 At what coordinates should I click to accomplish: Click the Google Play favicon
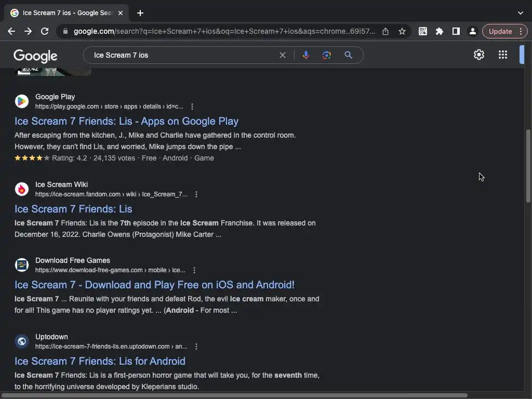(22, 101)
